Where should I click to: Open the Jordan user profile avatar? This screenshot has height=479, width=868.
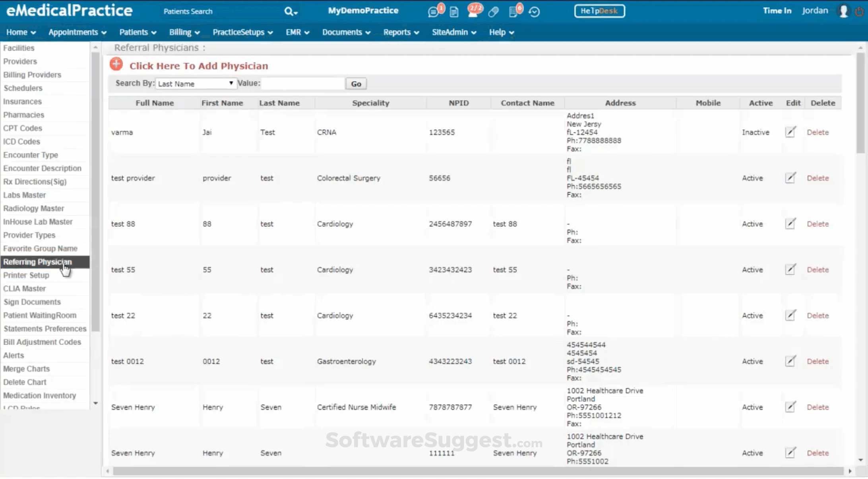click(x=844, y=11)
